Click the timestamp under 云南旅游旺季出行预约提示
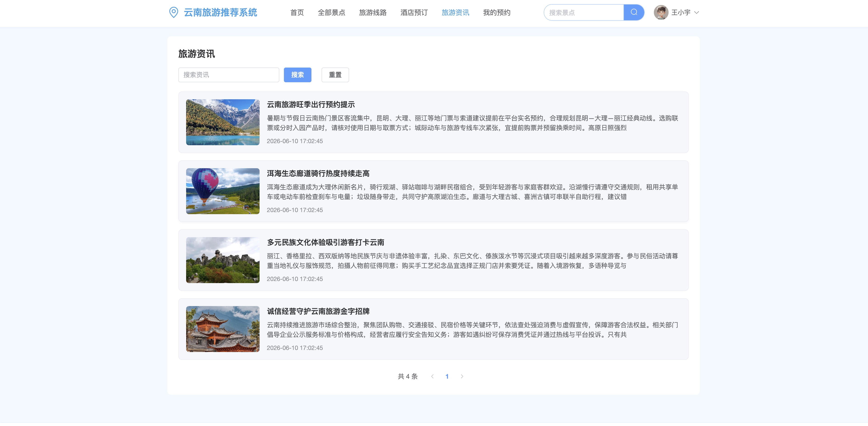Screen dimensions: 868x426 [295, 141]
